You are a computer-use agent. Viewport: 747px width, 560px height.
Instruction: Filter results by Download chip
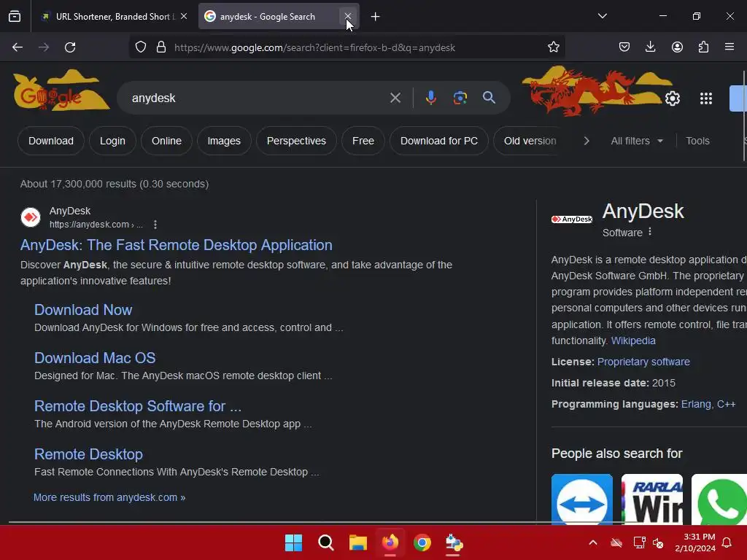click(51, 141)
